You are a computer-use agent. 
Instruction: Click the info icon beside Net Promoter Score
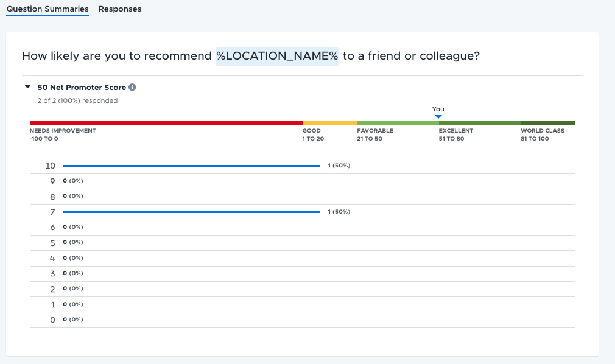tap(133, 87)
